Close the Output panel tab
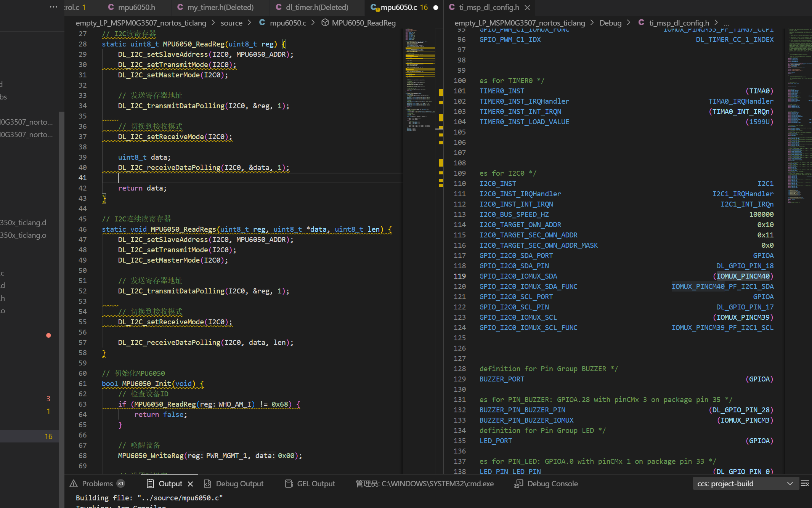The image size is (812, 508). tap(191, 484)
